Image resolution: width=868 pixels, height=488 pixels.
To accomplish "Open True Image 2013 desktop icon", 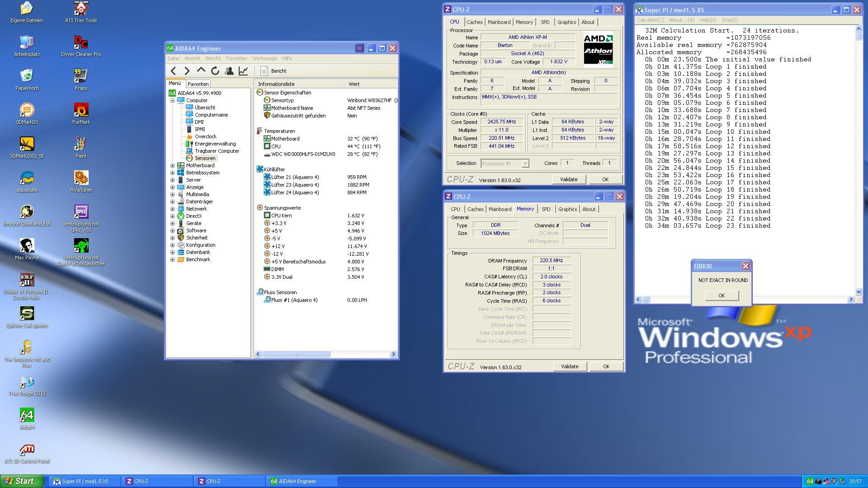I will pyautogui.click(x=27, y=385).
